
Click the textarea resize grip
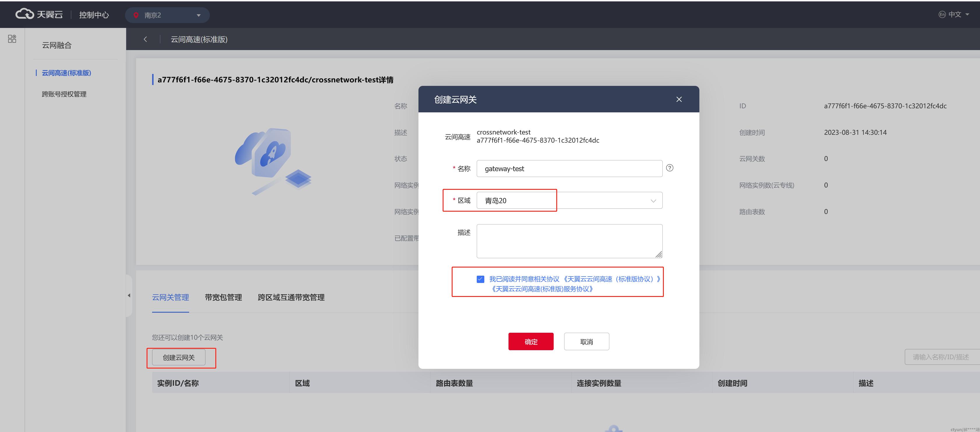tap(659, 254)
